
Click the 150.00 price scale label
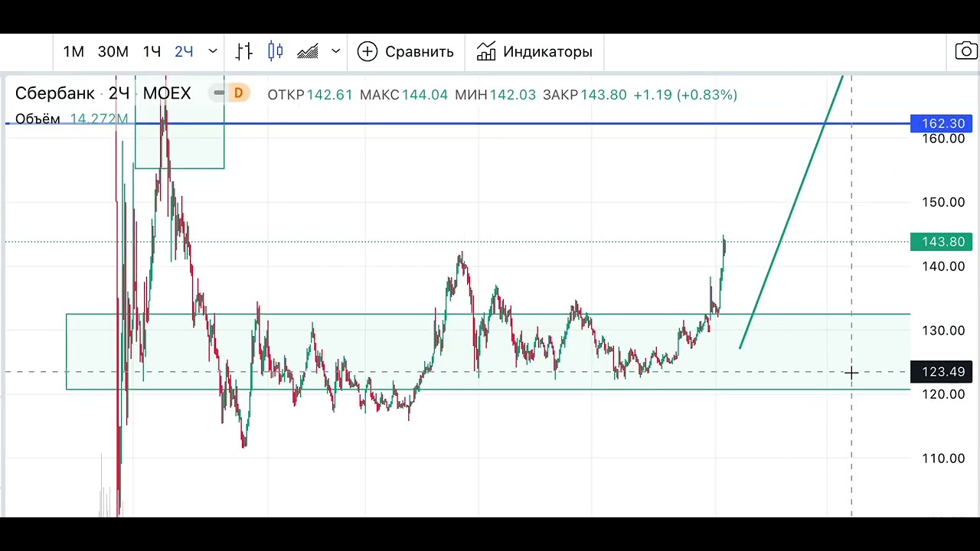[942, 202]
